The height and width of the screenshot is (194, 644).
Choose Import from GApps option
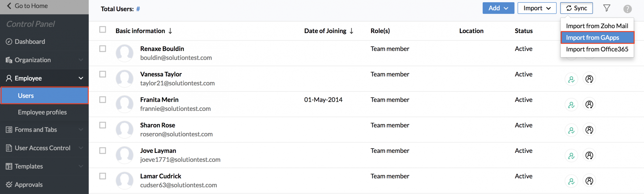pyautogui.click(x=597, y=38)
